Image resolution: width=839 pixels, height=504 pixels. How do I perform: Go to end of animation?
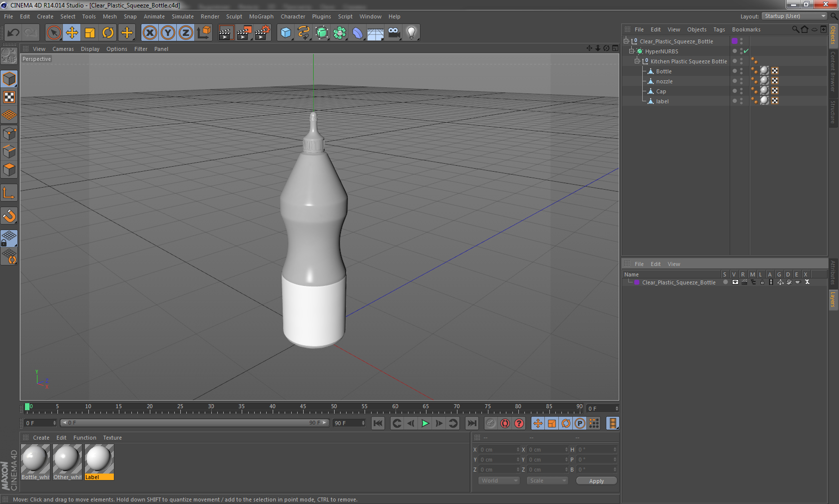tap(471, 423)
